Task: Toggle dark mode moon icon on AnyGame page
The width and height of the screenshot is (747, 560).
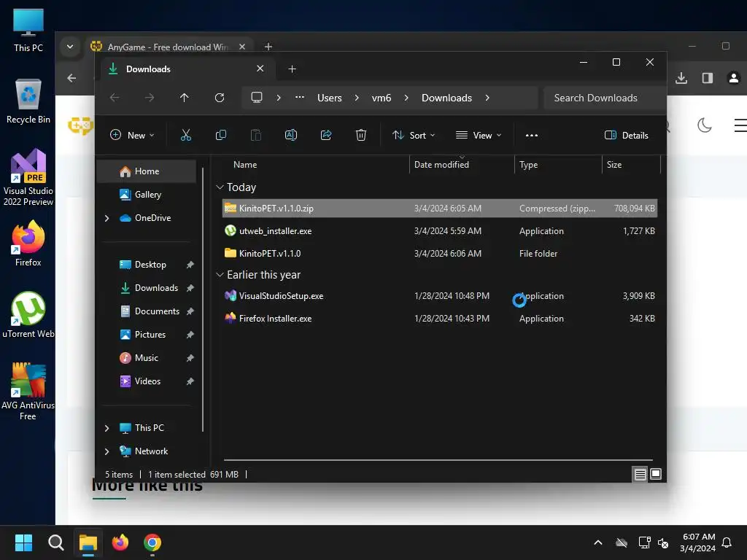Action: click(x=705, y=125)
